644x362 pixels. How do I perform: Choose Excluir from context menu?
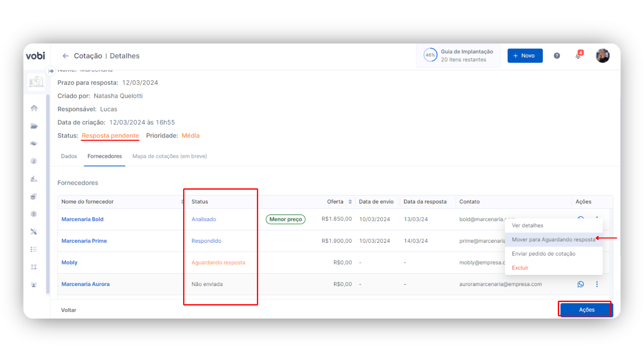coord(520,268)
